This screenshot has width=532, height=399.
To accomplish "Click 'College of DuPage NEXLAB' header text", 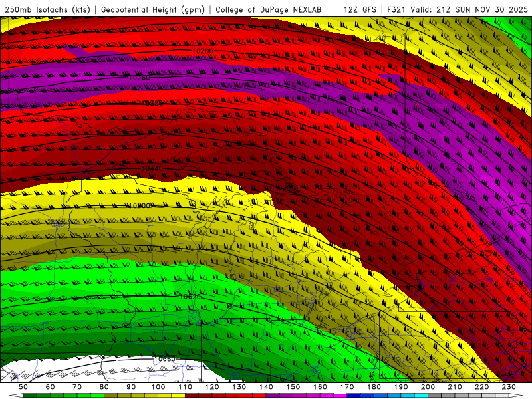I will [268, 10].
